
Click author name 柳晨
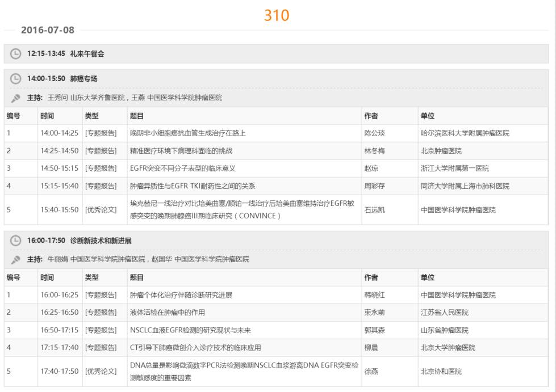[371, 347]
